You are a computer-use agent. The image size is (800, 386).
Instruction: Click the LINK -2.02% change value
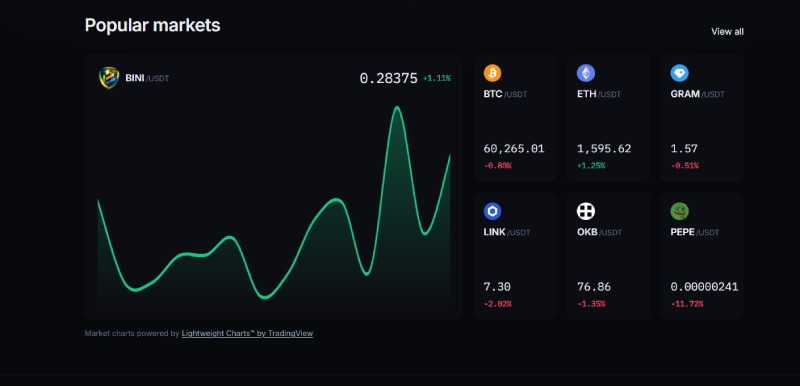497,304
